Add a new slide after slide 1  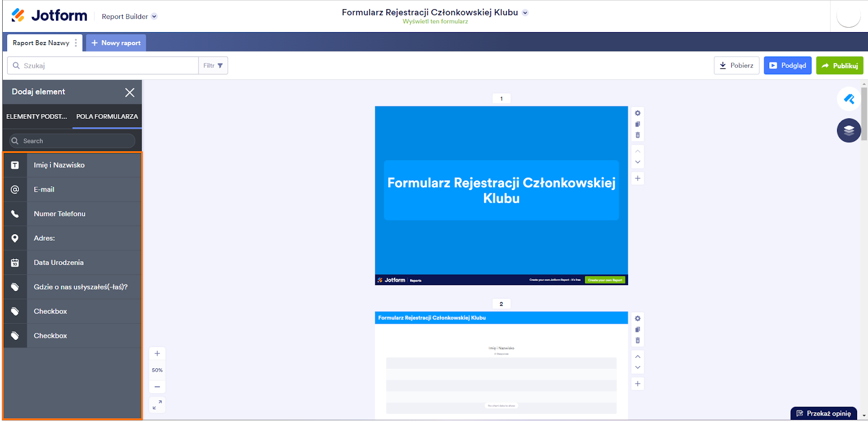[637, 179]
